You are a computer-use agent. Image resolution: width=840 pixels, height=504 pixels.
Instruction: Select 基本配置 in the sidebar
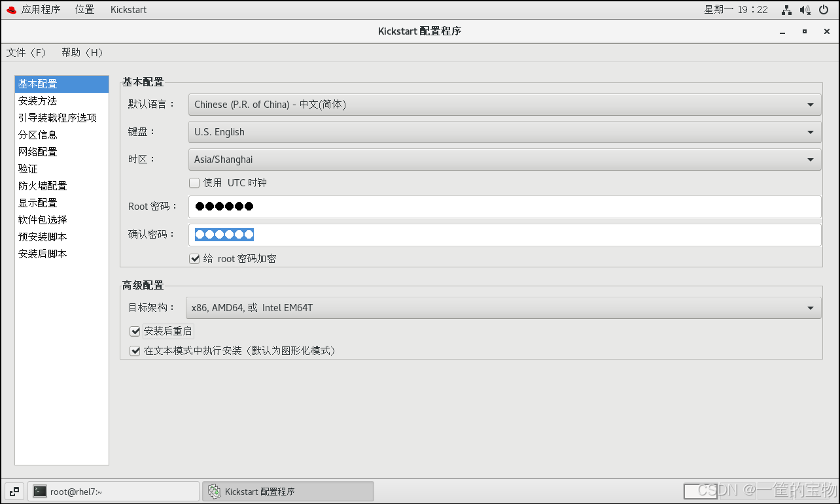coord(61,84)
